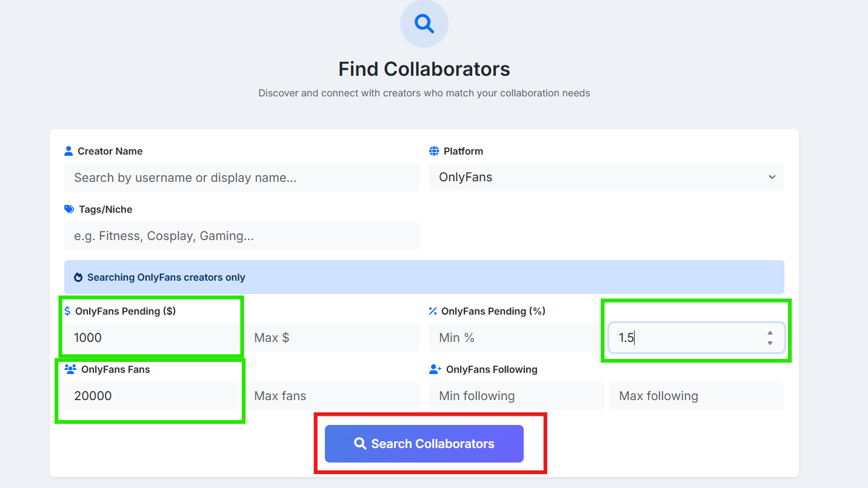Click the magnifier inside the Search Collaborators button

[361, 443]
